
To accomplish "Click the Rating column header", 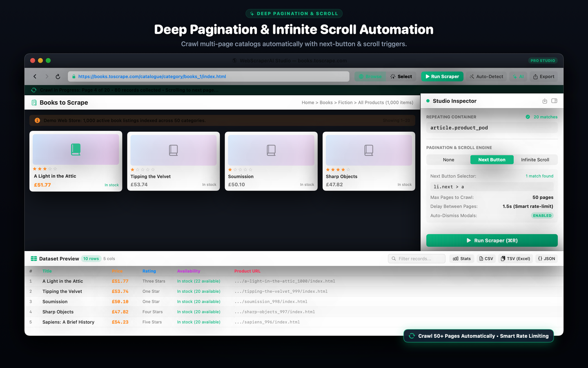I will coord(149,271).
